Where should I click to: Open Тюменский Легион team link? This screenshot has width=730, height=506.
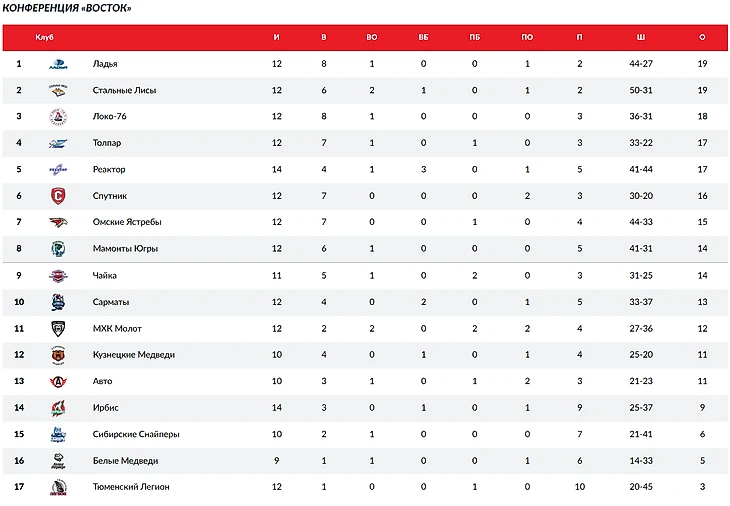point(131,487)
